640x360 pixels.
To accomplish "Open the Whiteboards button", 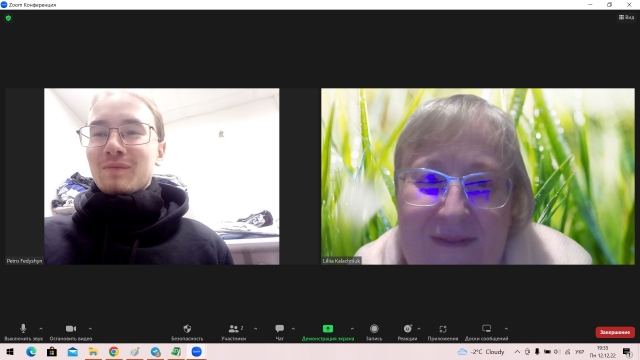I will tap(486, 332).
